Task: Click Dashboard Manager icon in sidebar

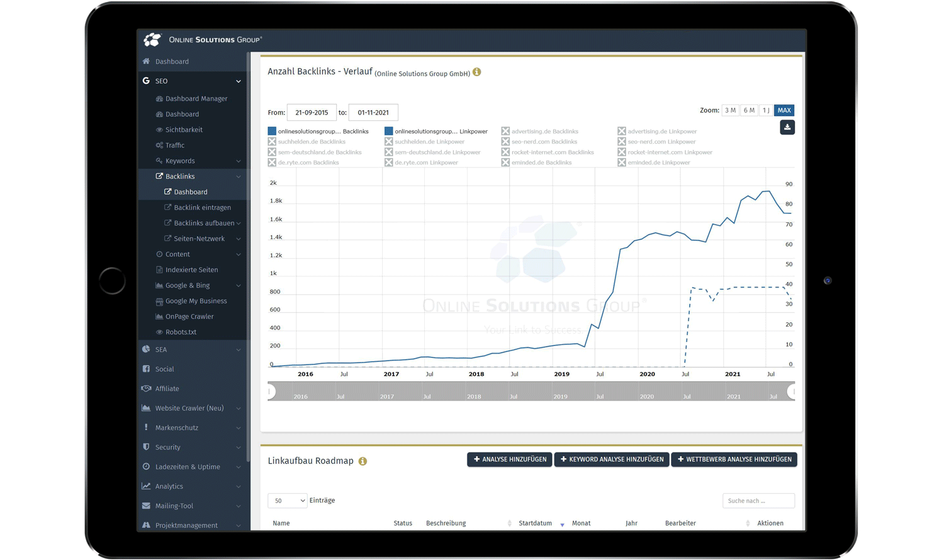Action: (159, 99)
